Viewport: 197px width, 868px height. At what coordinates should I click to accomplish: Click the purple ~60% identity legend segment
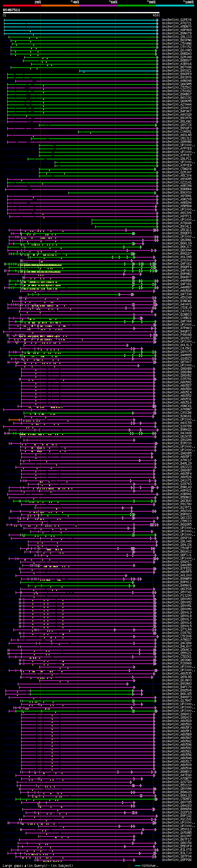(x=99, y=6)
